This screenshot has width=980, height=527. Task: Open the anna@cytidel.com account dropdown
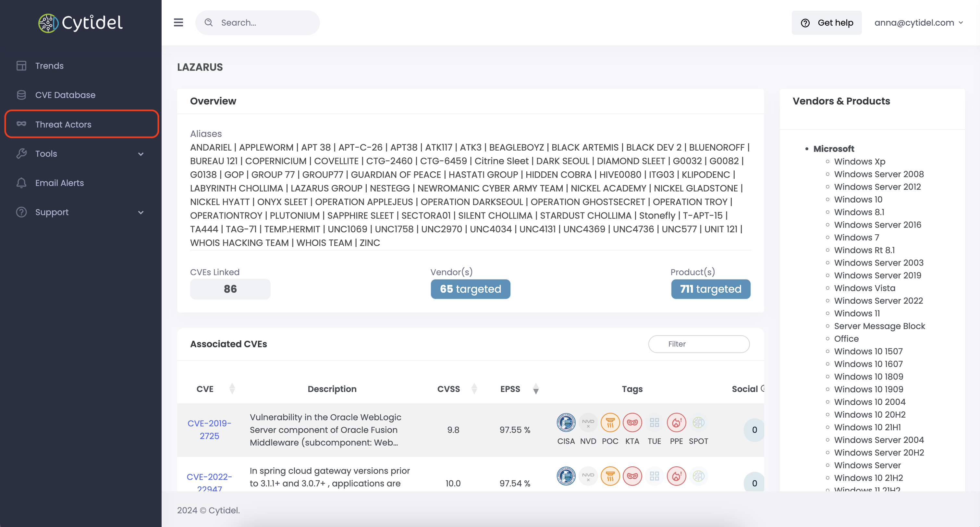click(919, 23)
